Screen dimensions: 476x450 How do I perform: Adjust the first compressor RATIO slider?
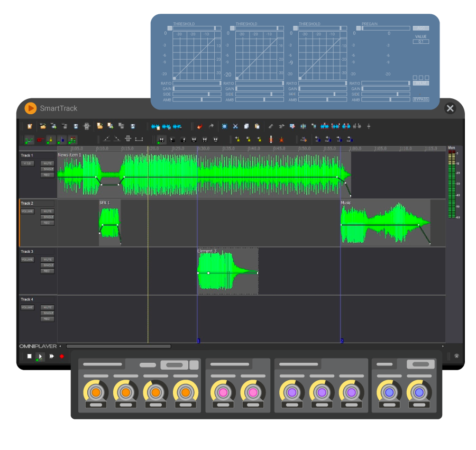click(197, 83)
